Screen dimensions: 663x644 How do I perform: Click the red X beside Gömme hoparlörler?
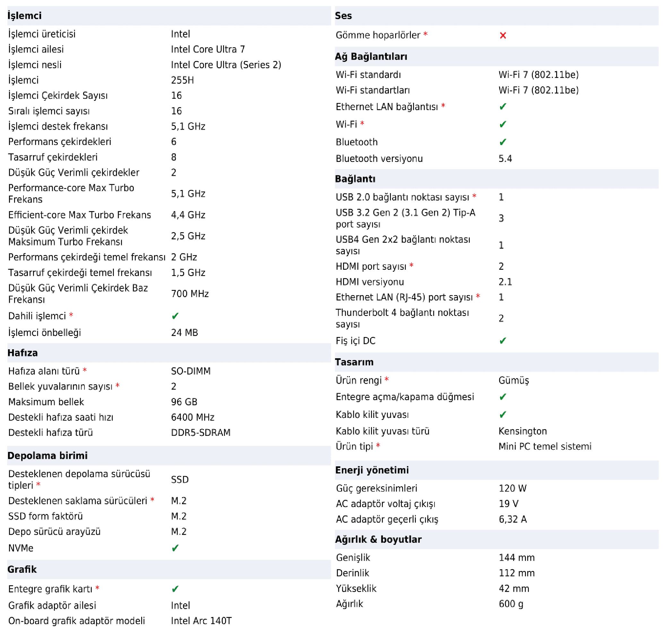click(503, 36)
